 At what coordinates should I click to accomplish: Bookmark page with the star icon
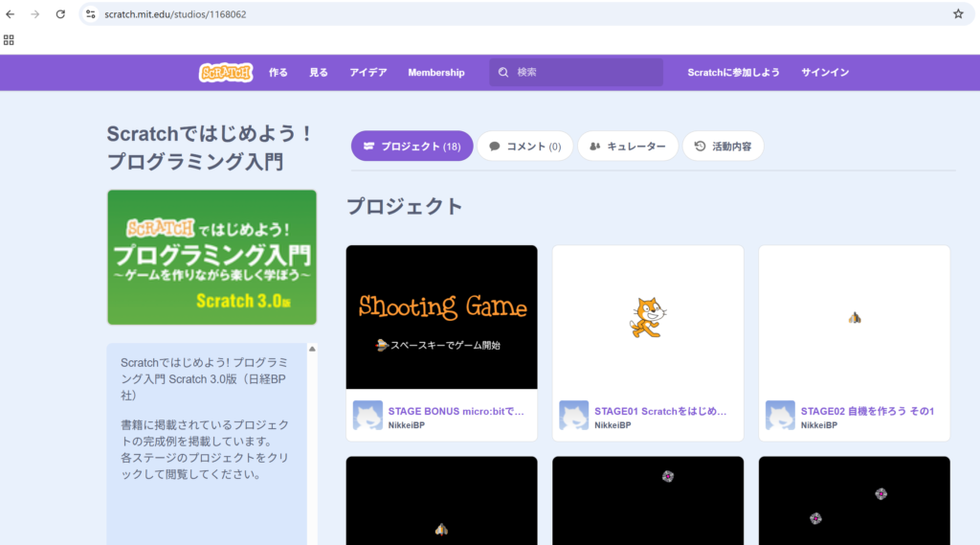point(958,14)
